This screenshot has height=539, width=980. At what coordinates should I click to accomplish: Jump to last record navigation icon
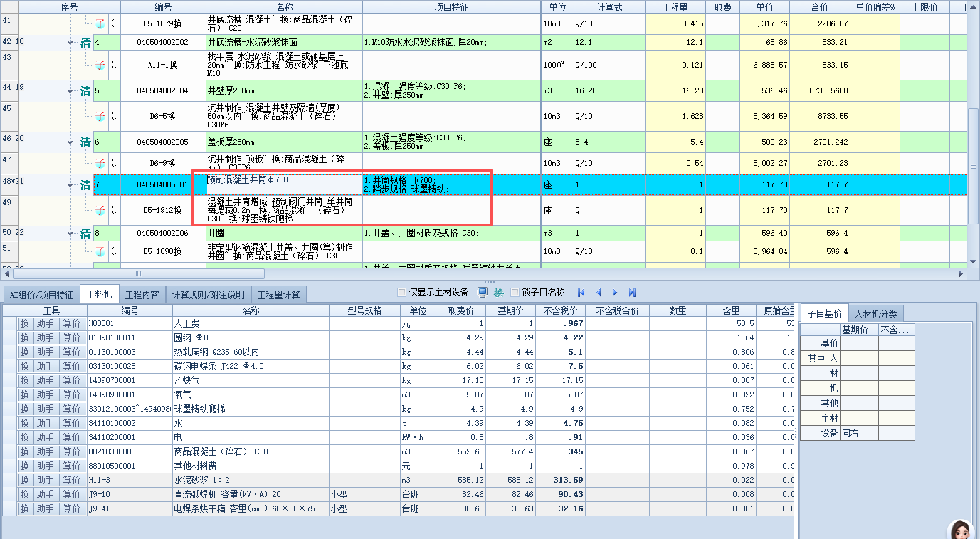(632, 293)
